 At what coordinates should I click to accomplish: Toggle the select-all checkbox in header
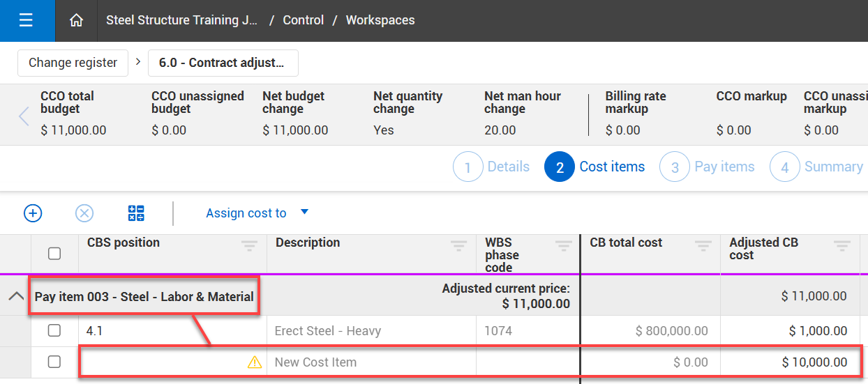(54, 254)
